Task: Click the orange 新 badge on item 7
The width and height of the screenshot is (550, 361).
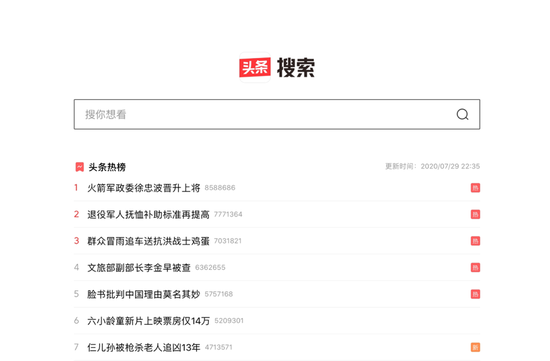Action: coord(475,347)
